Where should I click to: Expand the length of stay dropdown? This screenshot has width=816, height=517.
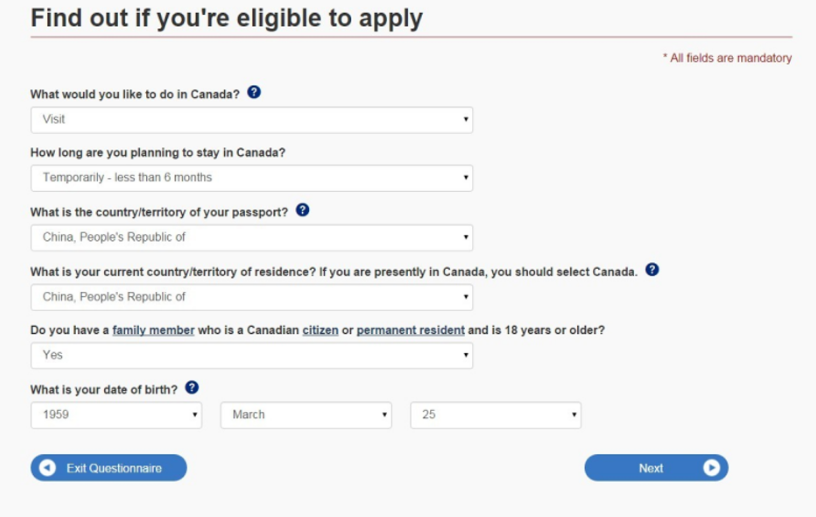251,178
